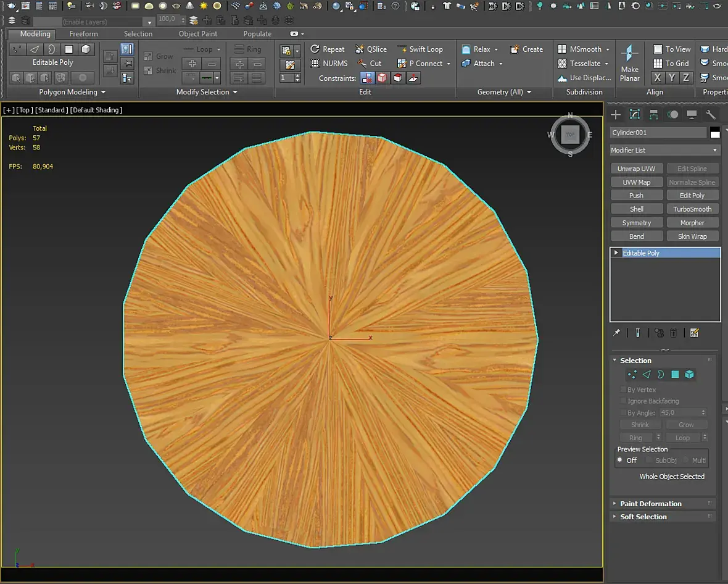
Task: Open the Modifier List dropdown
Action: (664, 150)
